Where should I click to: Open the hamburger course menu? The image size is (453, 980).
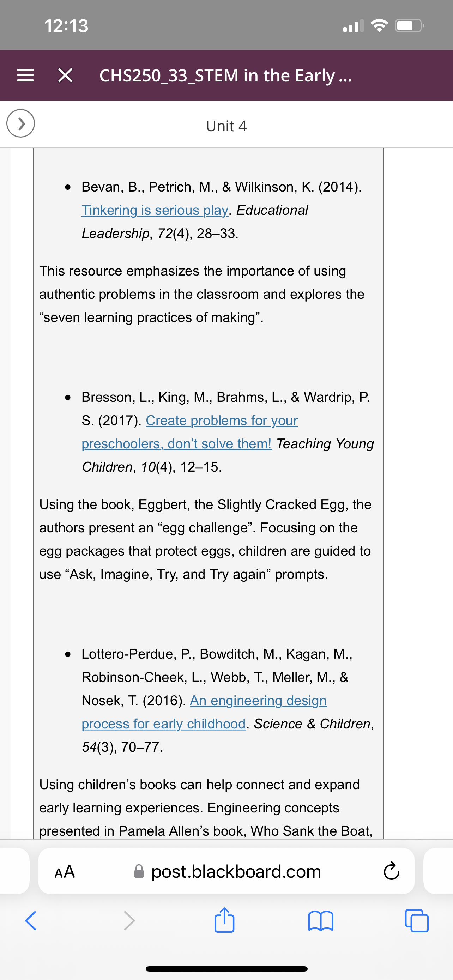tap(25, 75)
